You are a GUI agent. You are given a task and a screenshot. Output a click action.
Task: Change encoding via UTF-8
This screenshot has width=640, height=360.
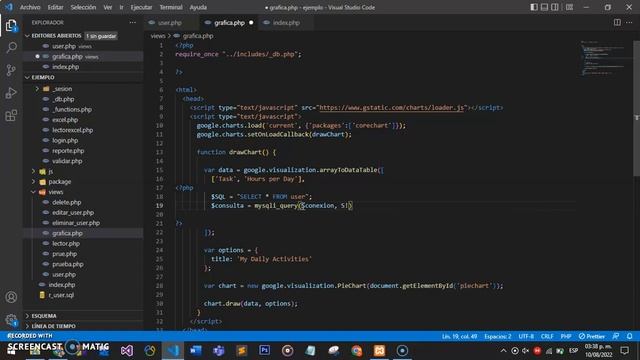(x=526, y=336)
